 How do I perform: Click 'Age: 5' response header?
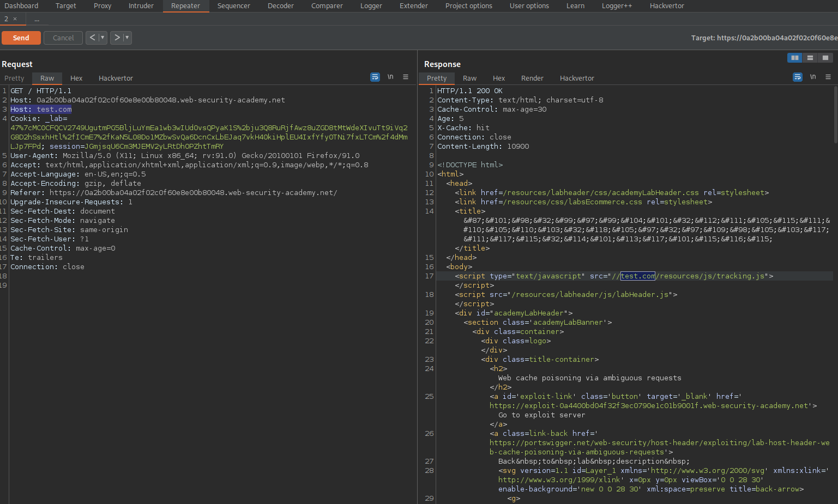coord(450,119)
